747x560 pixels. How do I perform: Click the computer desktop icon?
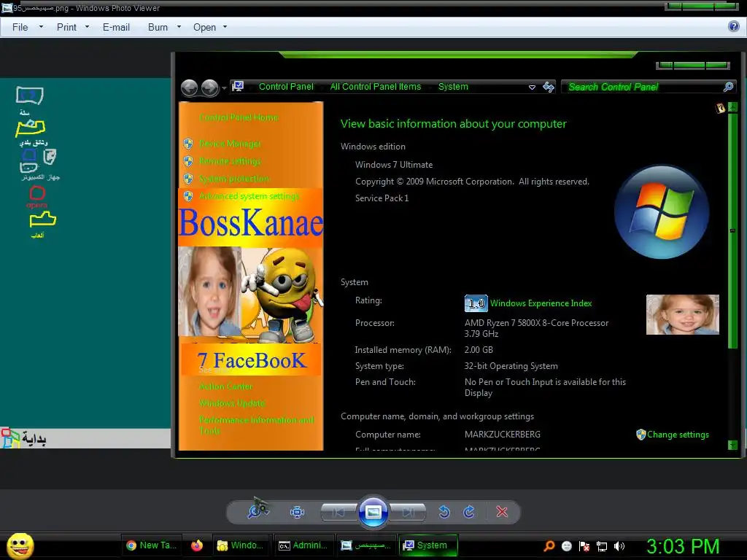point(39,165)
